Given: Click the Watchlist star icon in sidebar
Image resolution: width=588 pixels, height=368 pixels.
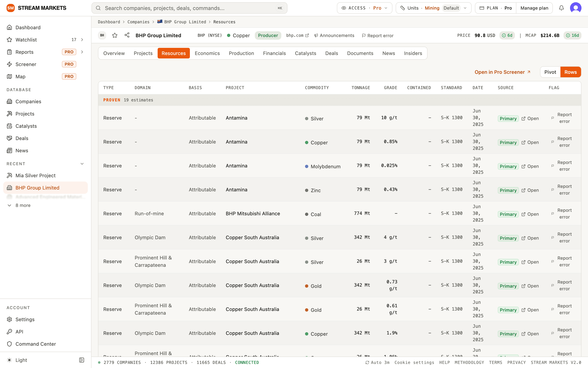Looking at the screenshot, I should 9,40.
